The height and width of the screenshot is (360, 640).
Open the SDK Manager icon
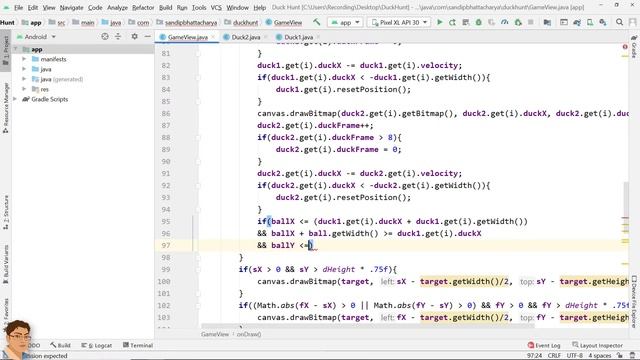[x=603, y=22]
